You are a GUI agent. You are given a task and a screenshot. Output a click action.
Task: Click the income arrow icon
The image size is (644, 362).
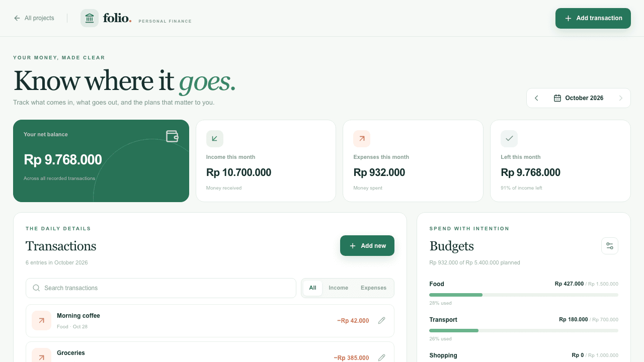pos(215,139)
